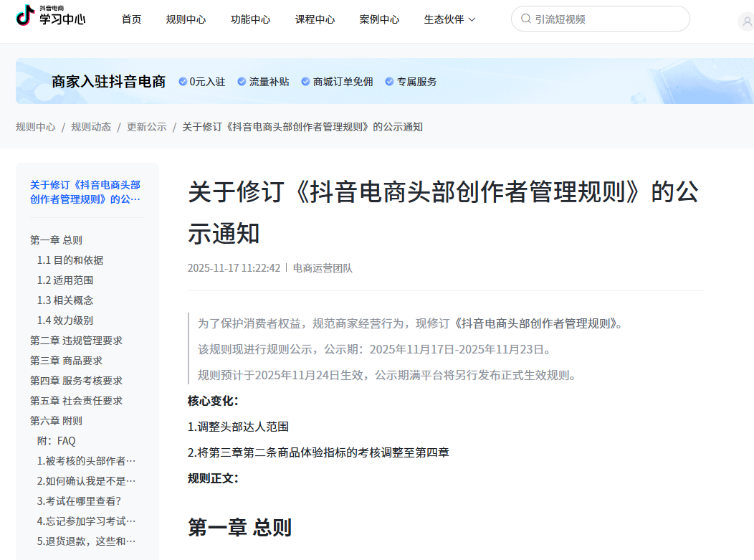This screenshot has width=754, height=560.
Task: Select 课程中心 in top navigation
Action: pos(315,19)
